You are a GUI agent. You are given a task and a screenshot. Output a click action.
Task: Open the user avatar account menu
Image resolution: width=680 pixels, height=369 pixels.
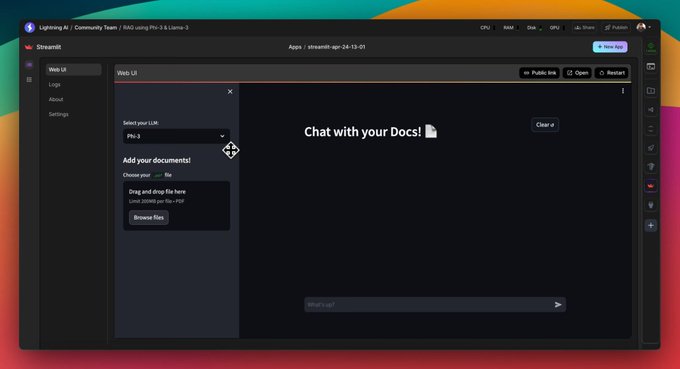pyautogui.click(x=643, y=27)
